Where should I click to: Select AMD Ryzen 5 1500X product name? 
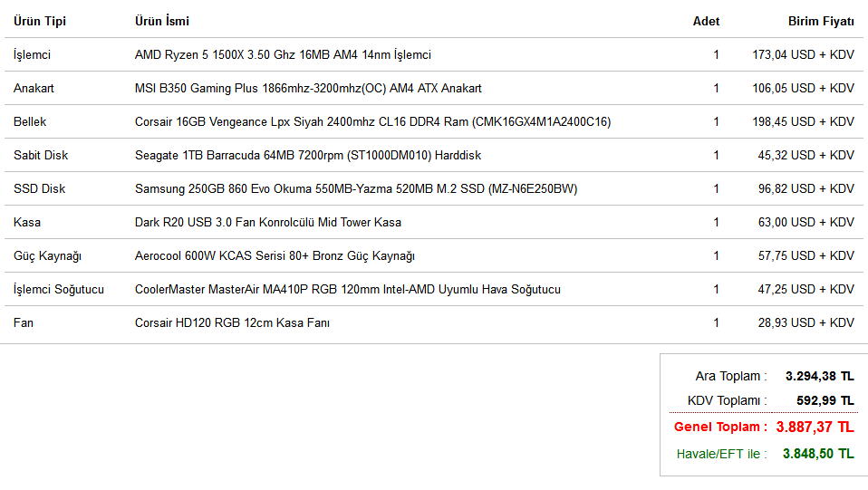(283, 55)
